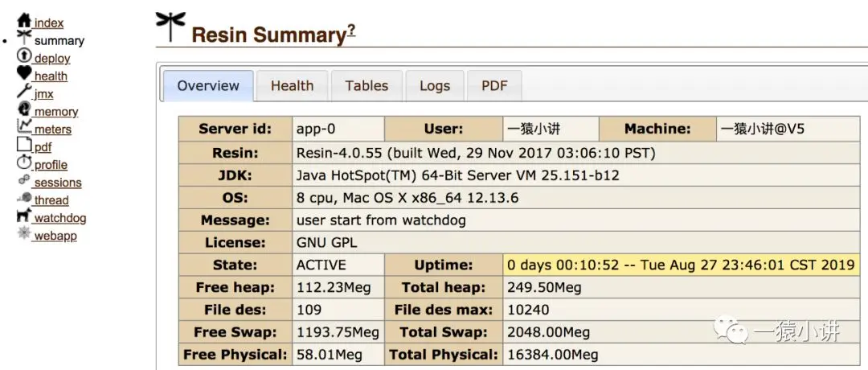
Task: Click the watchdog dog icon
Action: click(x=24, y=216)
